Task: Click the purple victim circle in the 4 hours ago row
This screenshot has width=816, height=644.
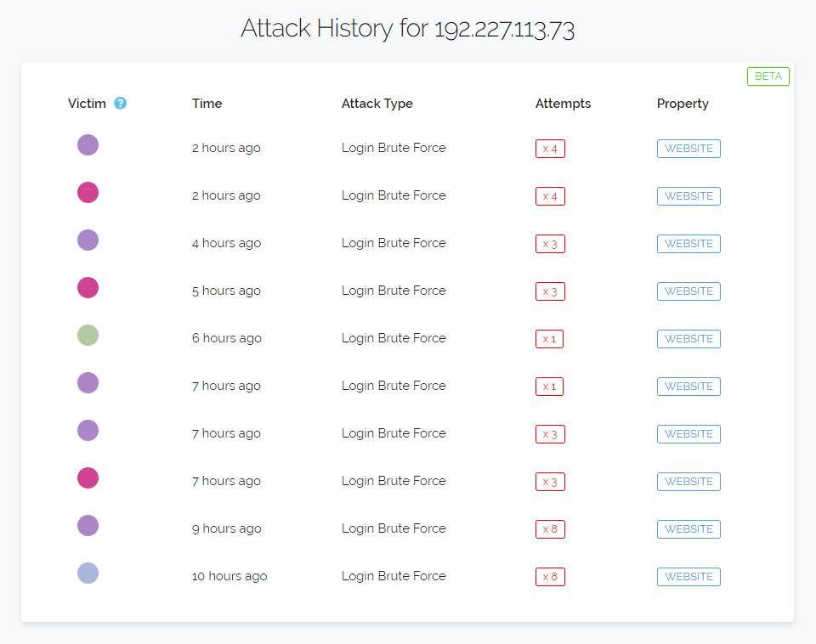Action: coord(88,240)
